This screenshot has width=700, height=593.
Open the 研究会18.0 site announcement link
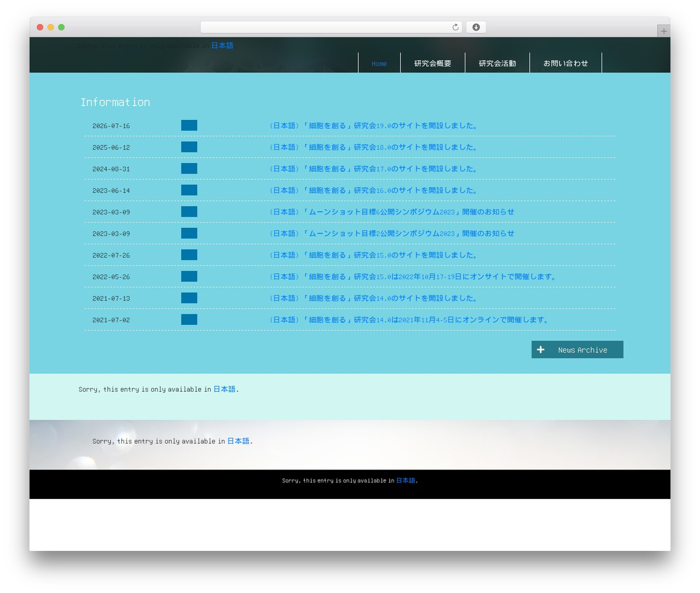[374, 147]
